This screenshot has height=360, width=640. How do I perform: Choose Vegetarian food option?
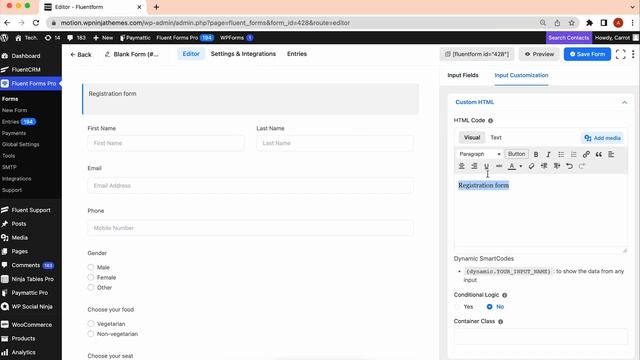point(91,324)
